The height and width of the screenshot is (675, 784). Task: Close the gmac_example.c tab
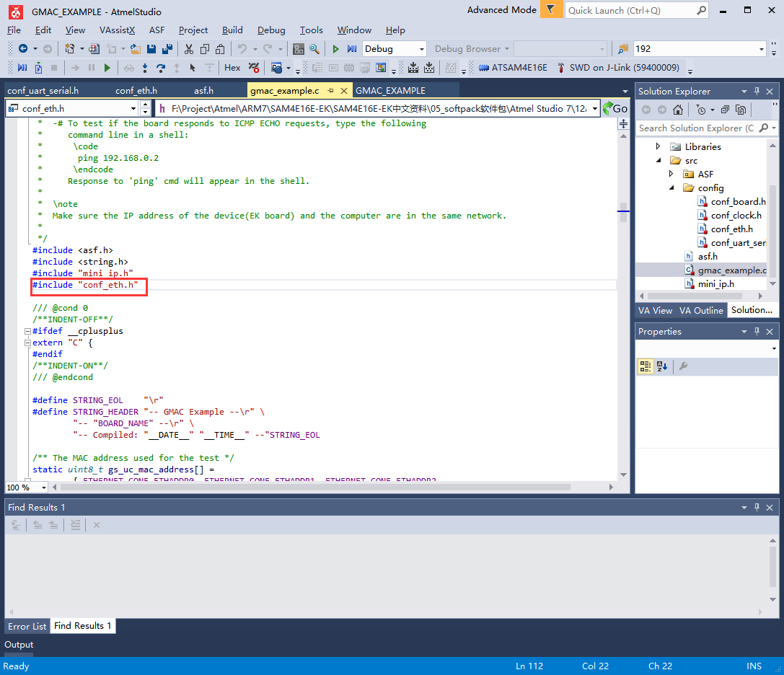[344, 90]
